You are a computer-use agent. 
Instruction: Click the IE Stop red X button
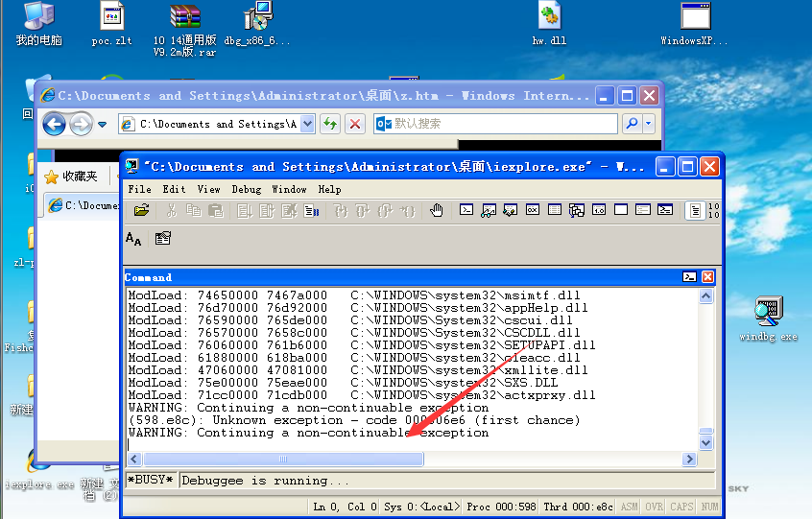click(355, 124)
